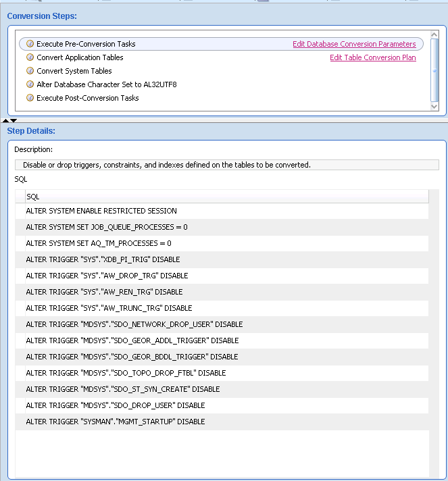The width and height of the screenshot is (448, 481).
Task: Select the SDO_NETWORK_DROP_USER trigger row
Action: [x=222, y=324]
